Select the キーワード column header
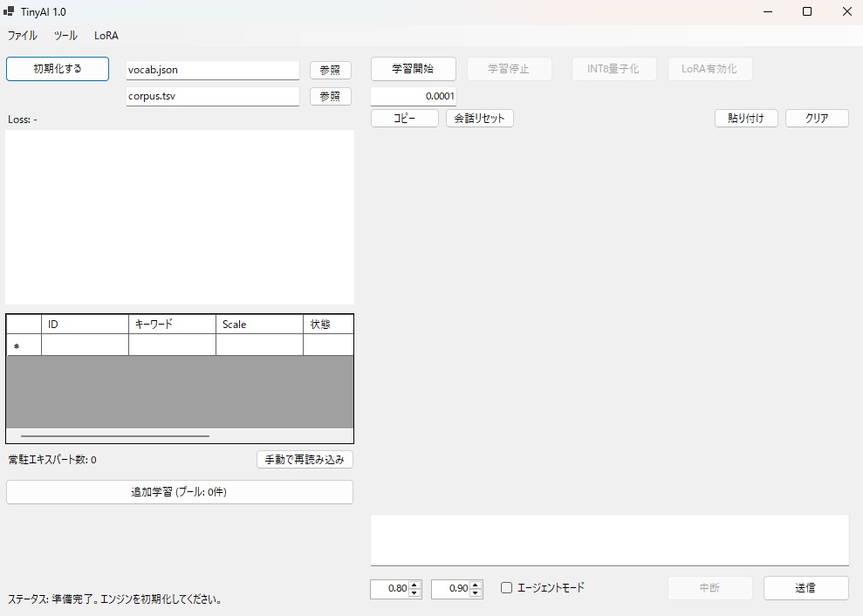Viewport: 863px width, 616px height. coord(172,325)
